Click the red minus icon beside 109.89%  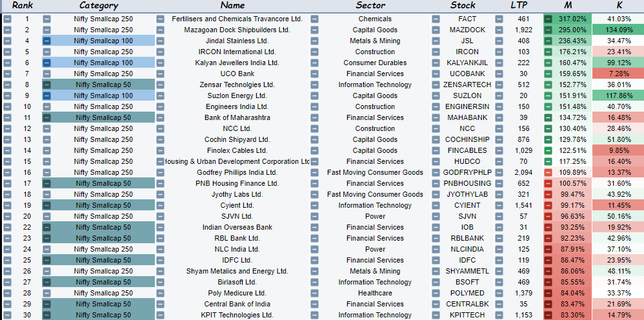click(548, 172)
